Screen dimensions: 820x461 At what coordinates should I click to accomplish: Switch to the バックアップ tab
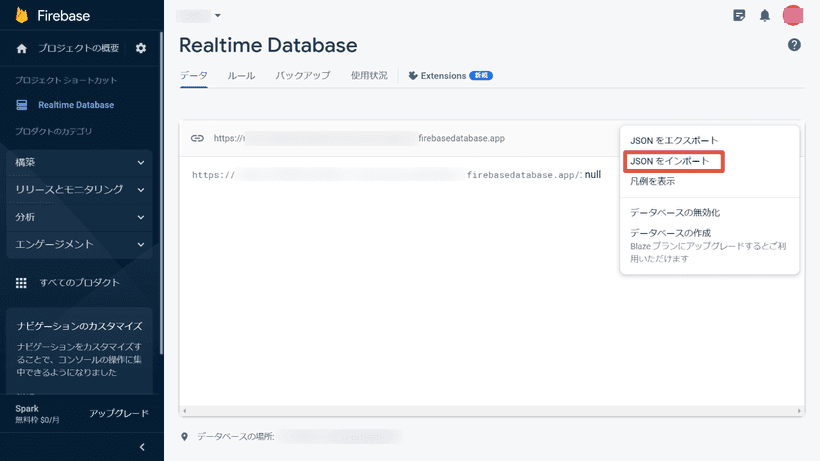(x=303, y=76)
